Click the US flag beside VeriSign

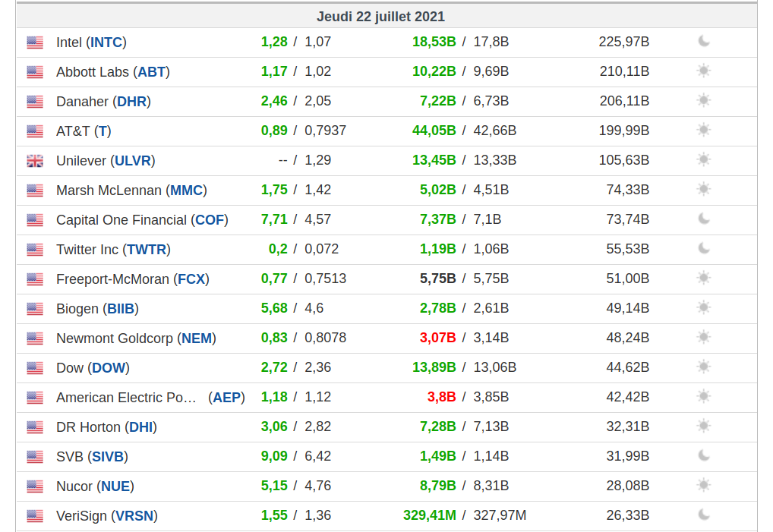click(x=35, y=516)
